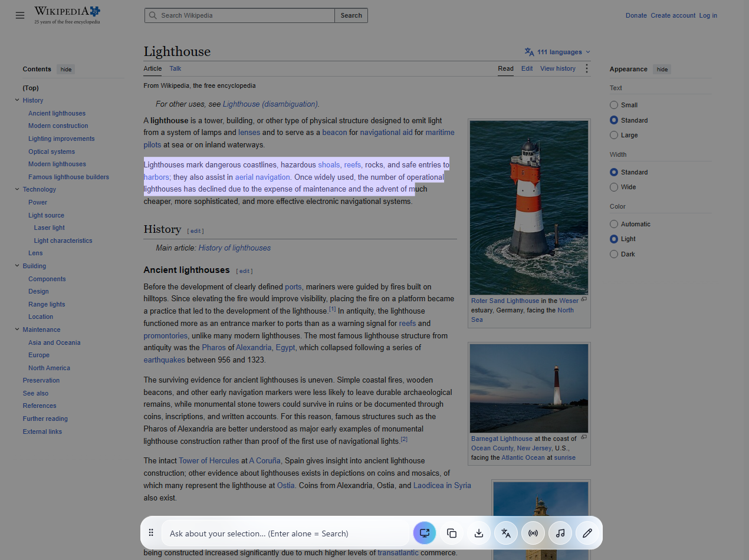Go to Range lights in Contents
The height and width of the screenshot is (560, 749).
tap(47, 304)
